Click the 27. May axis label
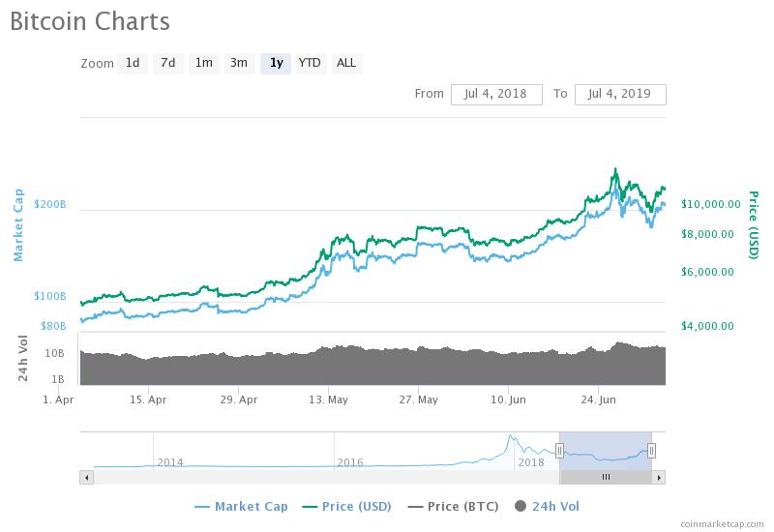Image resolution: width=774 pixels, height=532 pixels. (419, 399)
